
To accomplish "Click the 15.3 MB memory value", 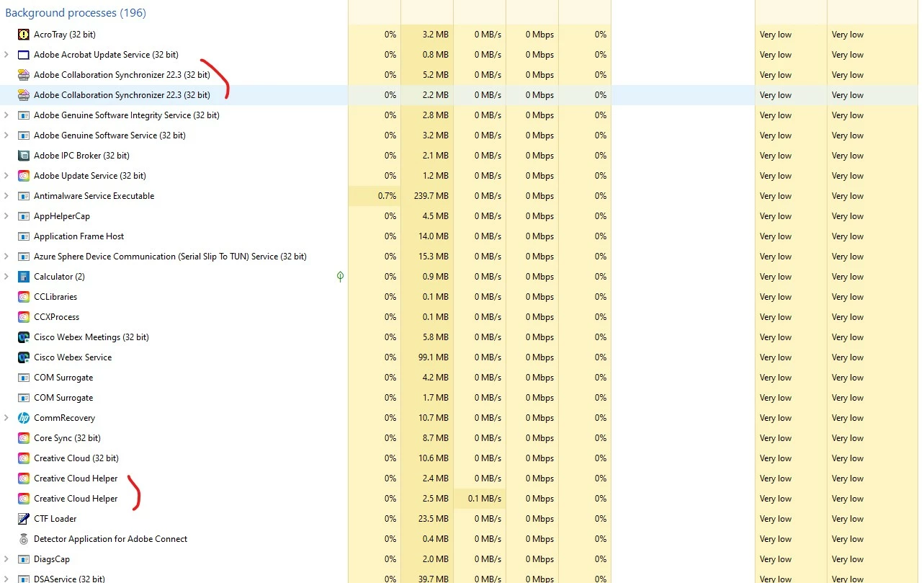I will [435, 257].
